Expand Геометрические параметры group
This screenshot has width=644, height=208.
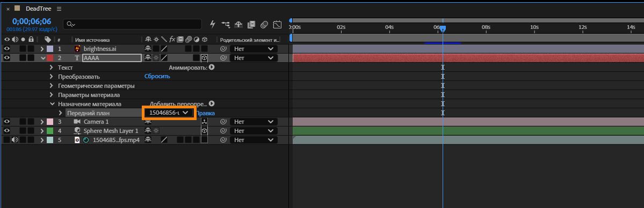pyautogui.click(x=52, y=86)
